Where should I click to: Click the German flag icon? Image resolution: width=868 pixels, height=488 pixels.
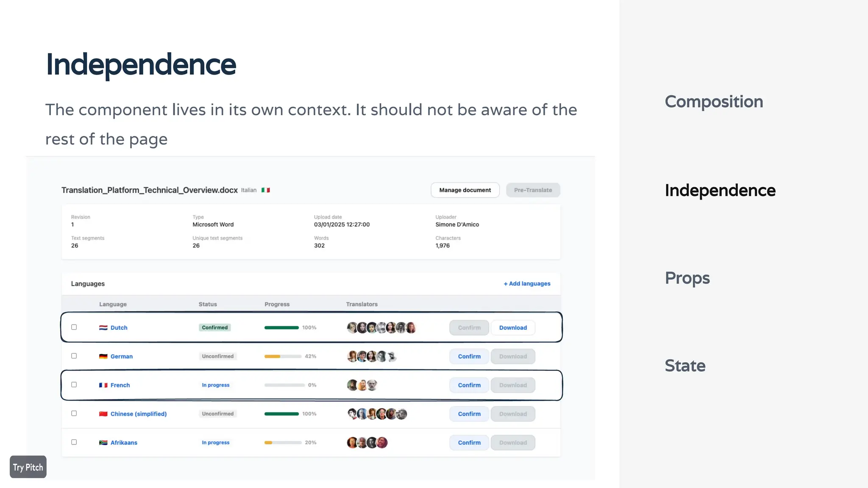103,356
